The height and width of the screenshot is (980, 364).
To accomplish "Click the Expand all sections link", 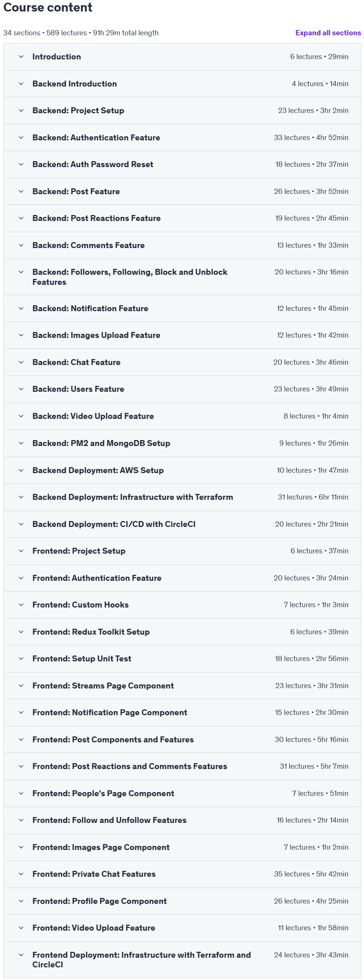I will pyautogui.click(x=328, y=33).
